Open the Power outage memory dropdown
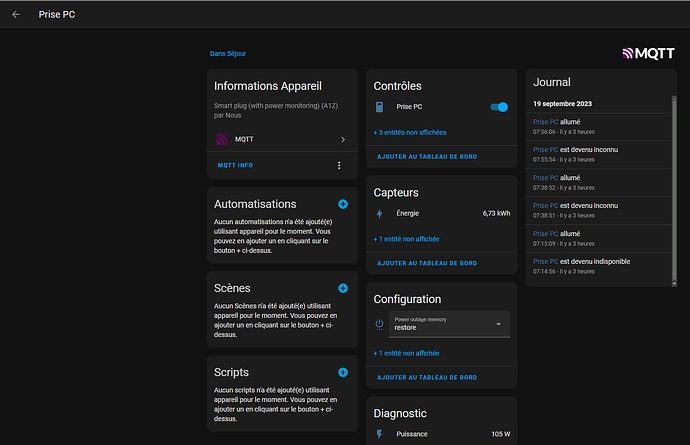The width and height of the screenshot is (690, 445). click(449, 324)
